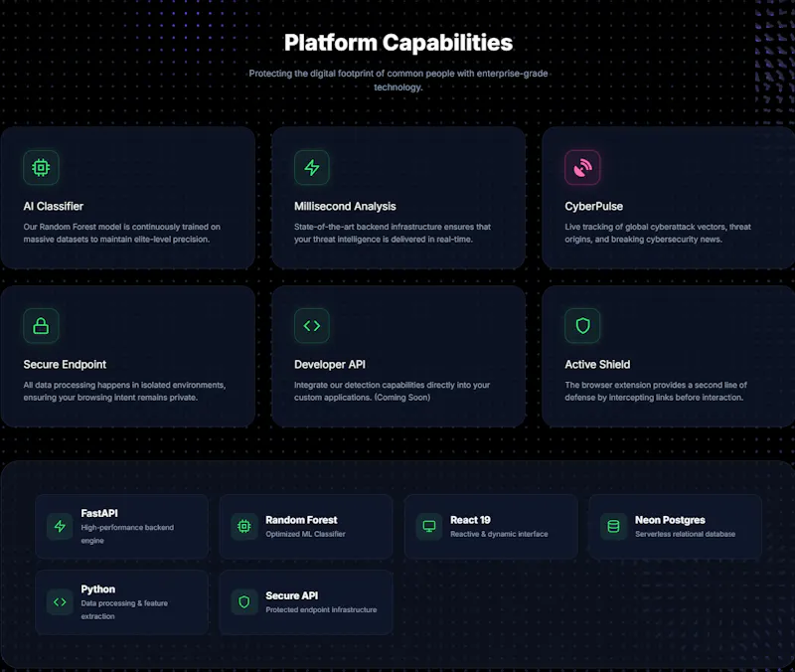Click the lightning bolt icon above Millisecond Analysis
The image size is (795, 672).
click(312, 167)
